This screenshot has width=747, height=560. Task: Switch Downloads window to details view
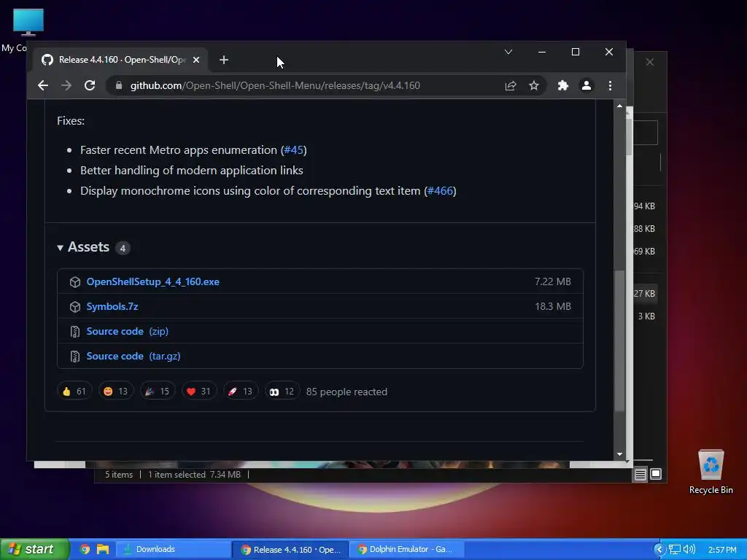point(640,474)
